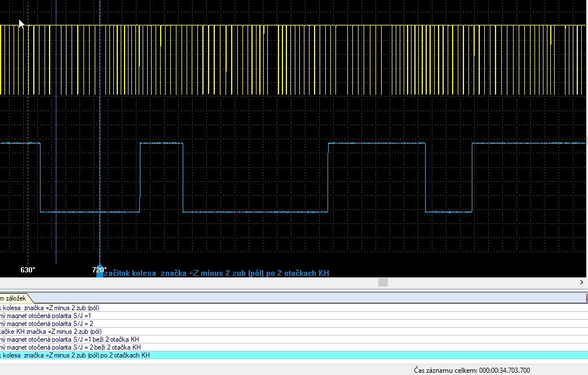
Task: Click the 630° angle label
Action: tap(28, 270)
